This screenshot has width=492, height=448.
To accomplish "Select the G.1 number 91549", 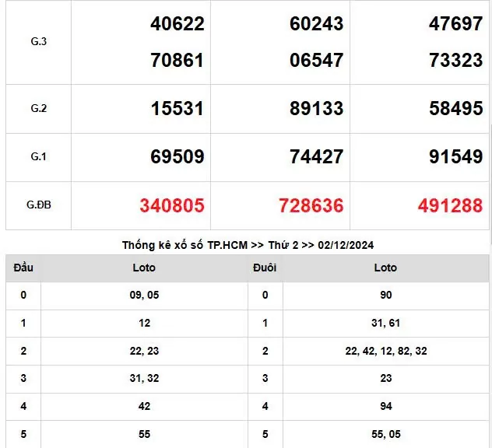I will pos(456,157).
